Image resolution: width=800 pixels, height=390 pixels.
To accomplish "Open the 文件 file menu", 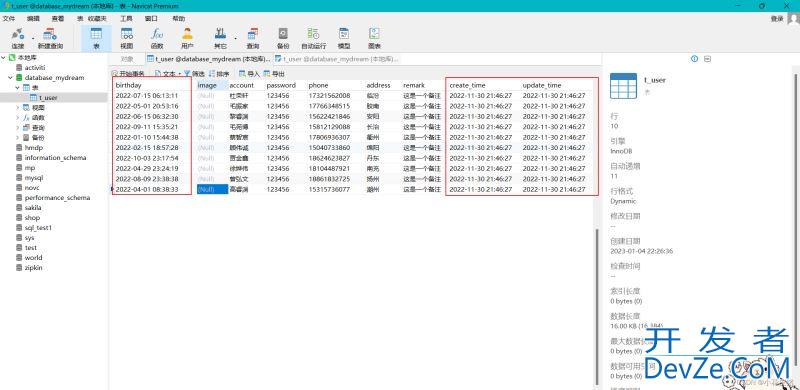I will pos(9,18).
